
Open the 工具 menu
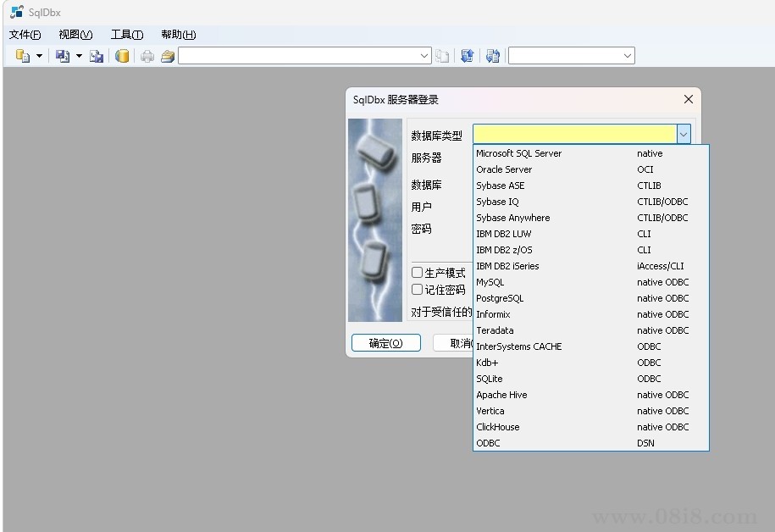[x=125, y=34]
